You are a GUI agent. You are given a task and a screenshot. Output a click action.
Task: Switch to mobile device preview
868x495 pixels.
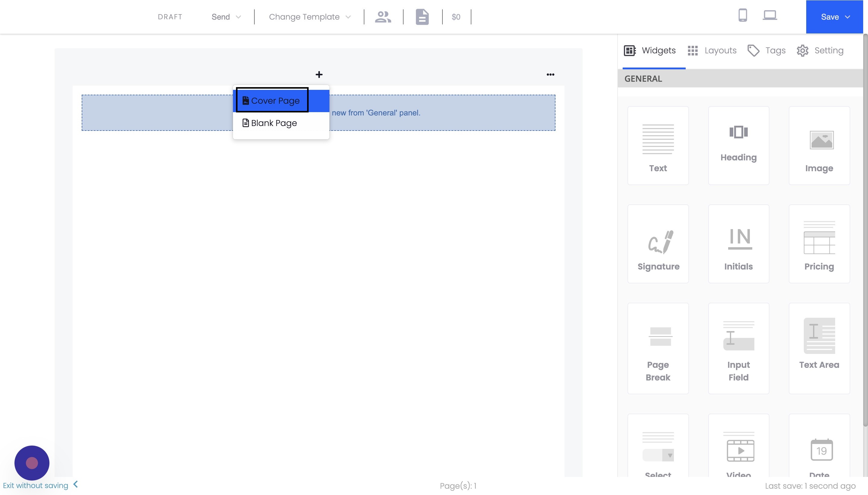tap(743, 15)
